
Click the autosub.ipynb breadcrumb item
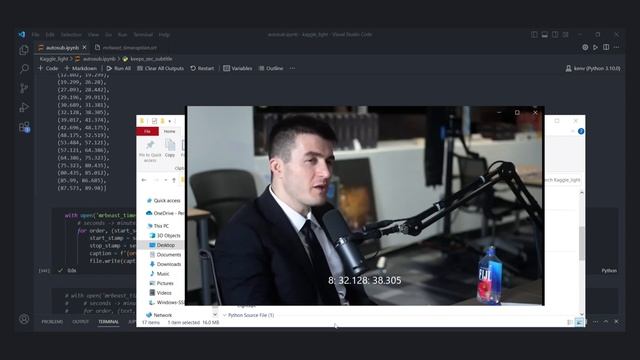(x=96, y=59)
